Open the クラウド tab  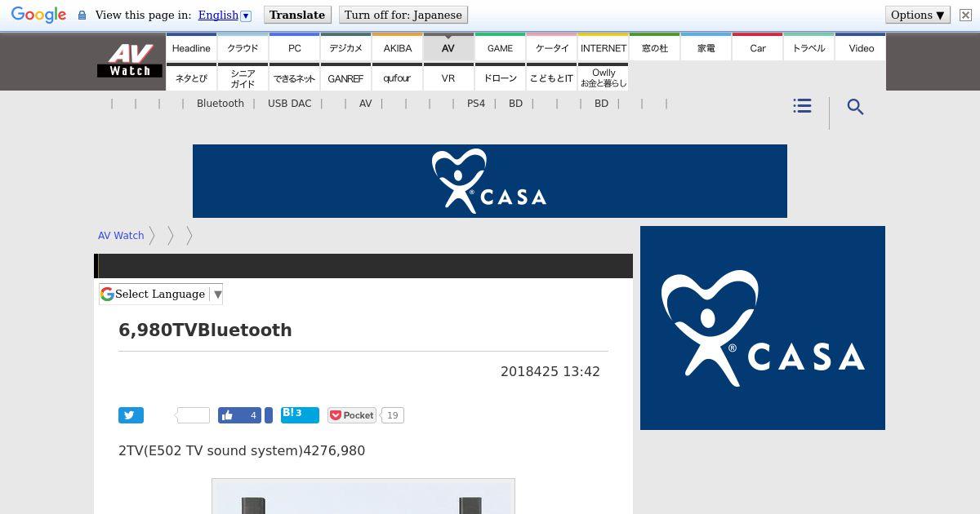pos(243,48)
